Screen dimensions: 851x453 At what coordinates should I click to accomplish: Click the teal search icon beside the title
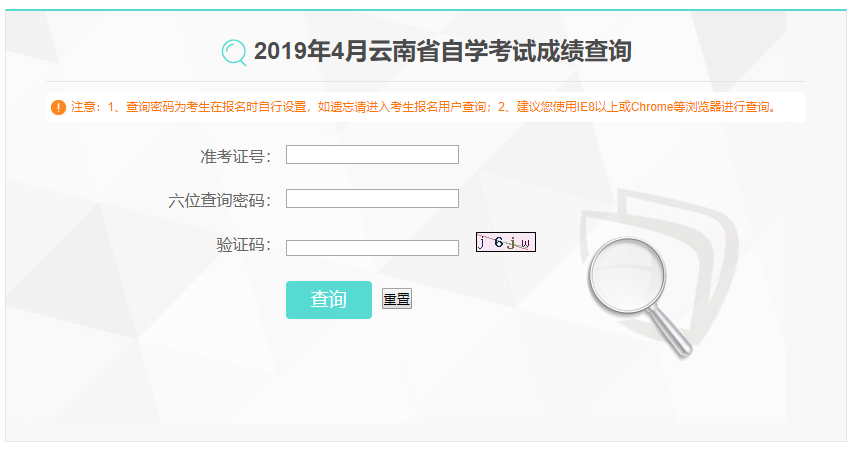tap(234, 53)
